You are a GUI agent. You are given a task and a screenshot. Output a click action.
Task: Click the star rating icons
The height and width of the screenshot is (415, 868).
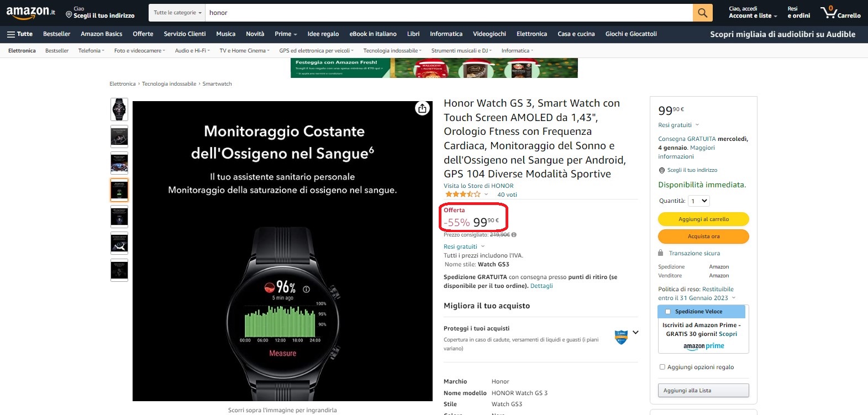(462, 195)
